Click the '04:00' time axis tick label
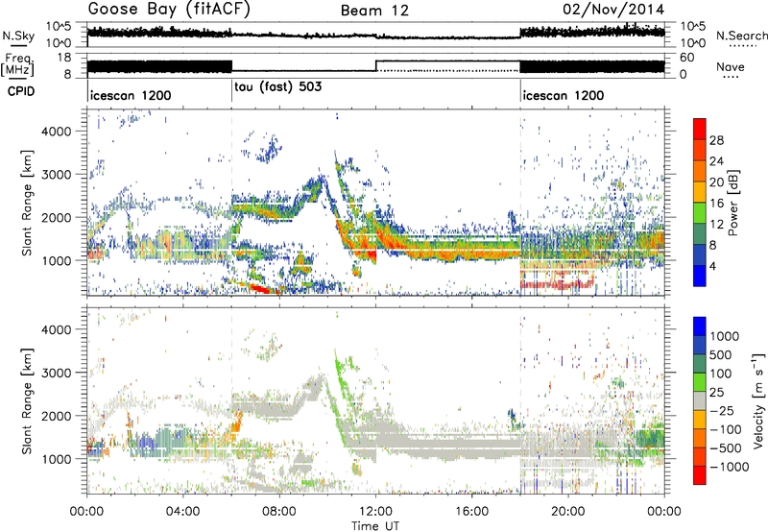The image size is (768, 532). pyautogui.click(x=183, y=512)
